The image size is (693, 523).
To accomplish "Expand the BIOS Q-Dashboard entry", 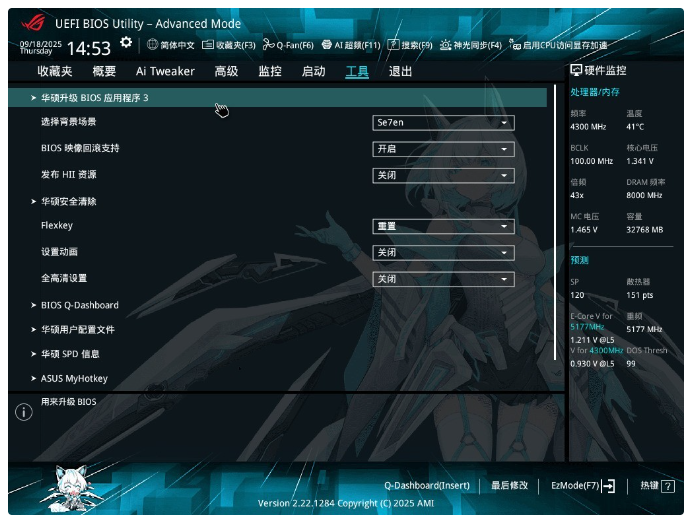I will click(80, 305).
